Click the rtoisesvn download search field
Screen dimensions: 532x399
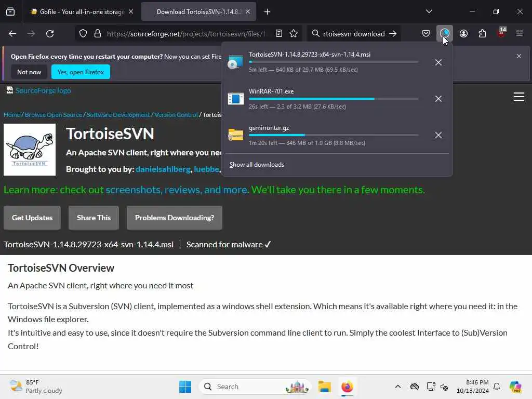pyautogui.click(x=354, y=34)
